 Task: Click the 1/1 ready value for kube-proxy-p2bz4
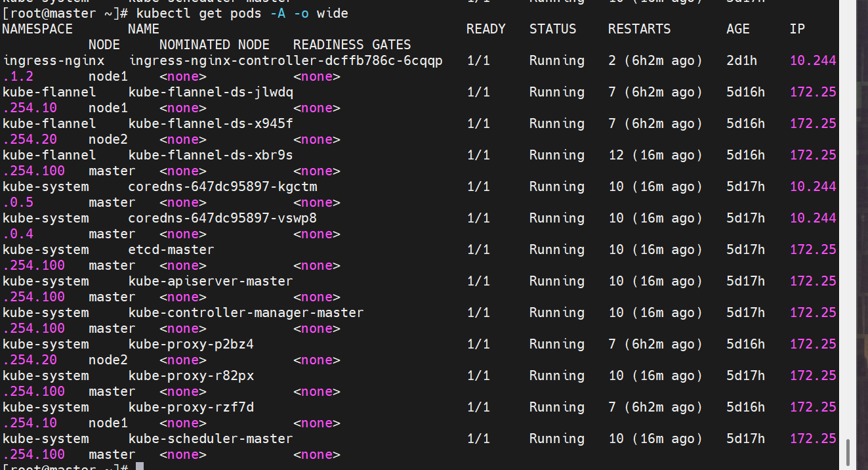tap(478, 344)
